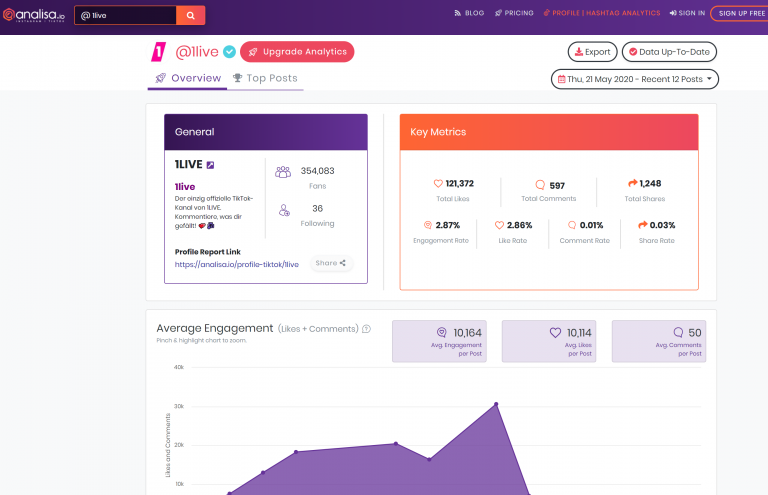This screenshot has width=768, height=495.
Task: Select the Overview tab
Action: click(188, 78)
